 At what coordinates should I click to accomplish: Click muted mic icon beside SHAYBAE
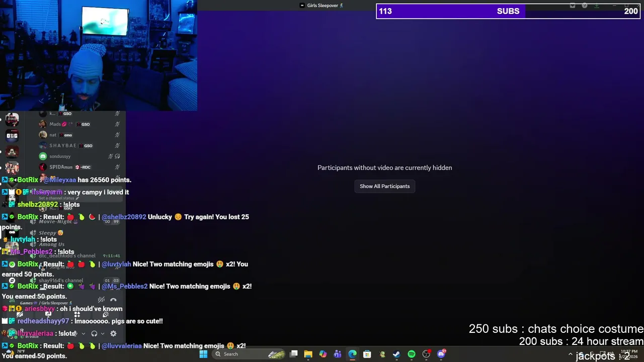[x=117, y=145]
